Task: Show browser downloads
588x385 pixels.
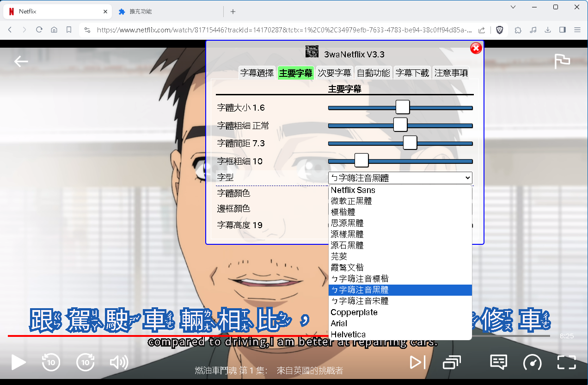Action: tap(548, 30)
